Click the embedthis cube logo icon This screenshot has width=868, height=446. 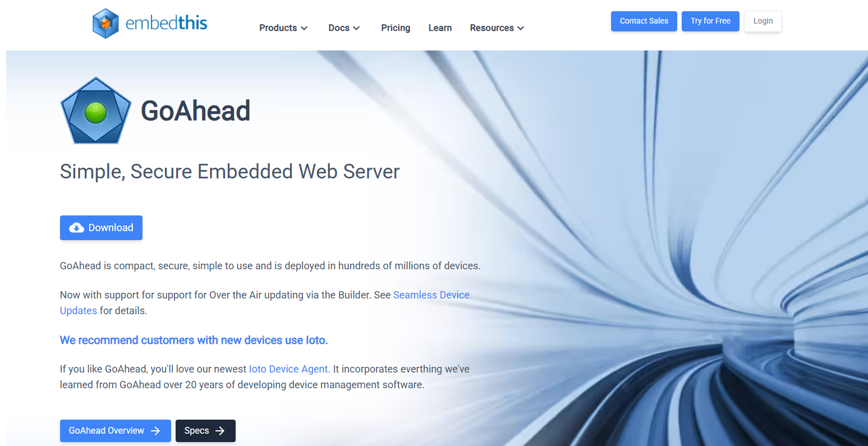pos(105,23)
